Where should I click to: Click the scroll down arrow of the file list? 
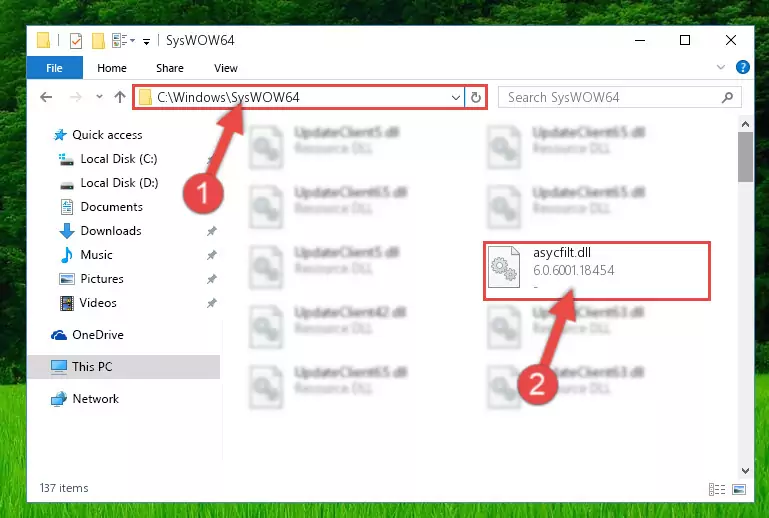tap(745, 470)
